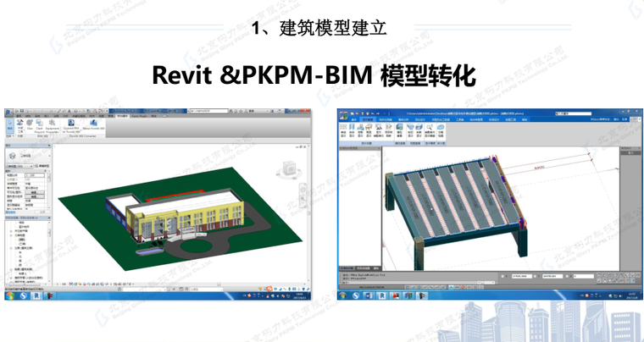Open Windows Start menu in left screenshot
This screenshot has height=342, width=644.
(x=10, y=295)
